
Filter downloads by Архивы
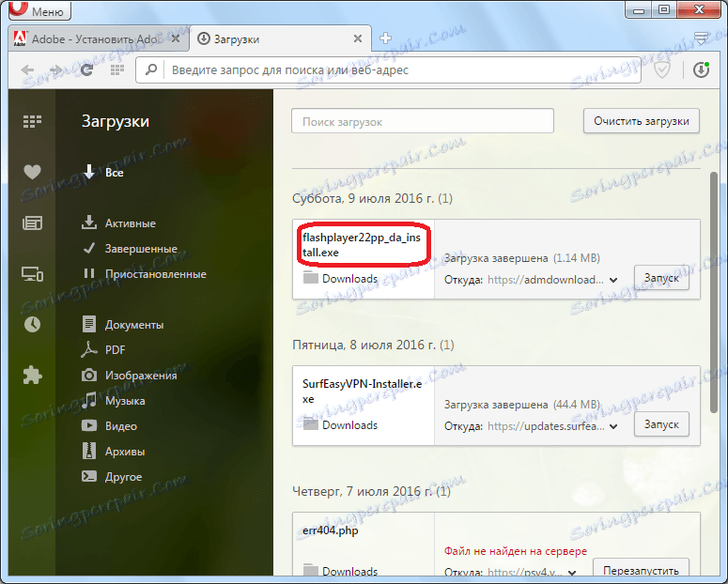[114, 452]
